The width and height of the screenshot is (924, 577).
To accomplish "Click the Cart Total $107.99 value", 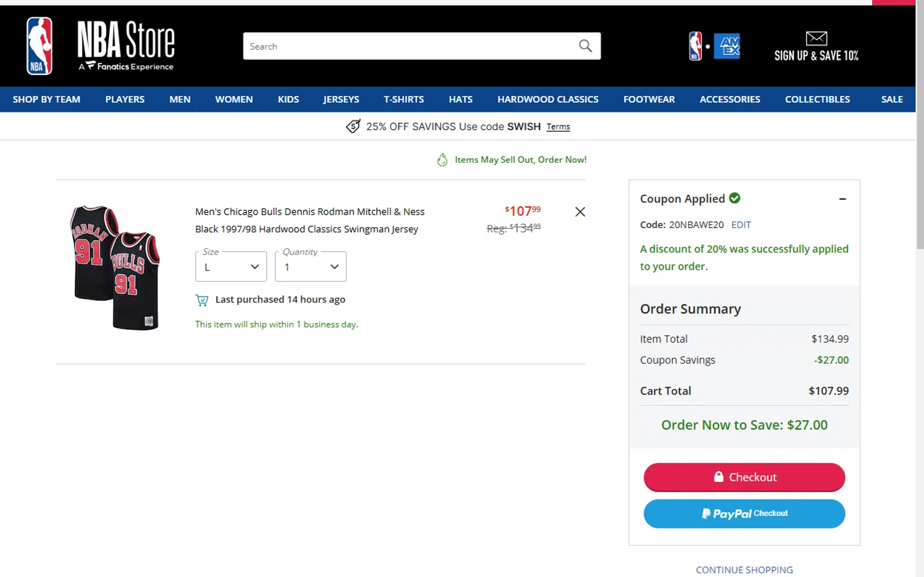I will [829, 391].
